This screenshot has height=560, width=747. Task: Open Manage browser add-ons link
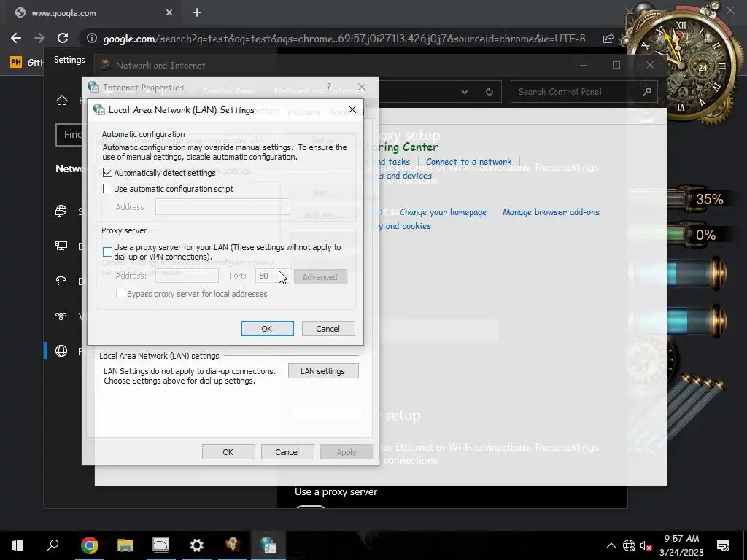[551, 212]
